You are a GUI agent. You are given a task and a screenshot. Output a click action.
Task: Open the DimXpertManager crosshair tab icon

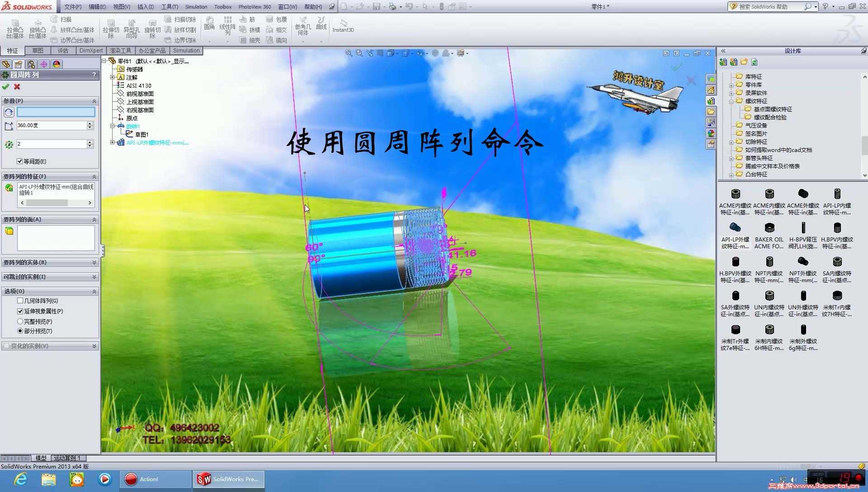point(44,64)
